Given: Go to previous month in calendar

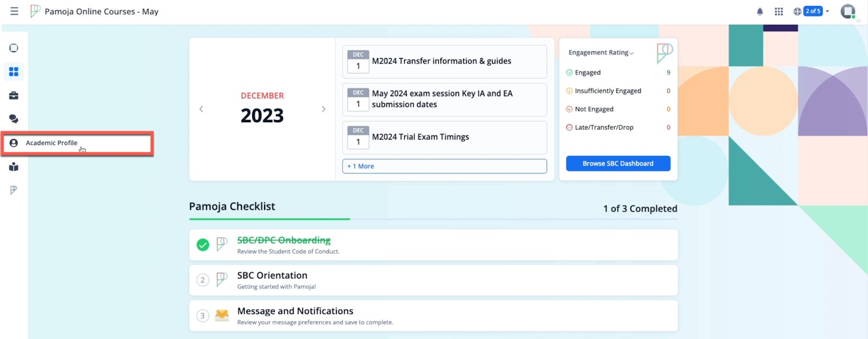Looking at the screenshot, I should click(x=201, y=109).
